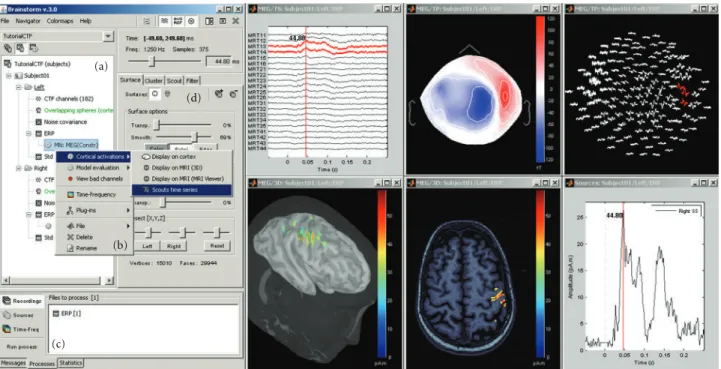The image size is (721, 369).
Task: Open the File menu in menu bar
Action: tap(5, 21)
